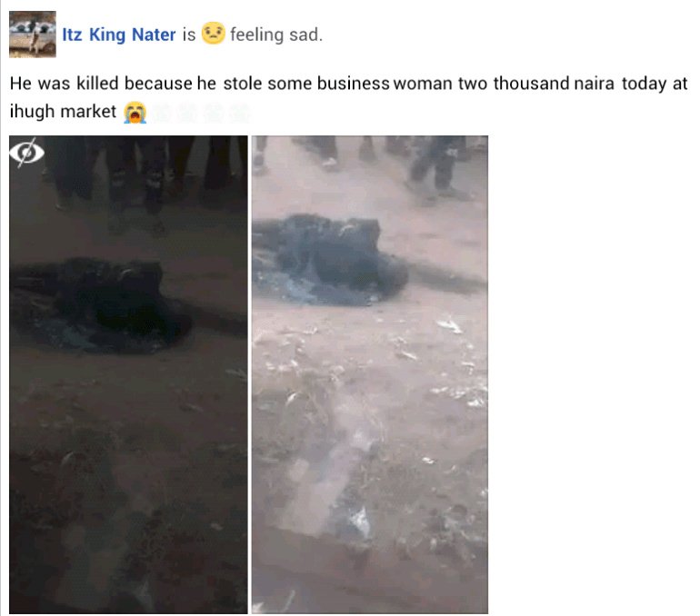Viewport: 700px width, 616px height.
Task: Open Itz King Nater's profile picture thumbnail
Action: [33, 35]
